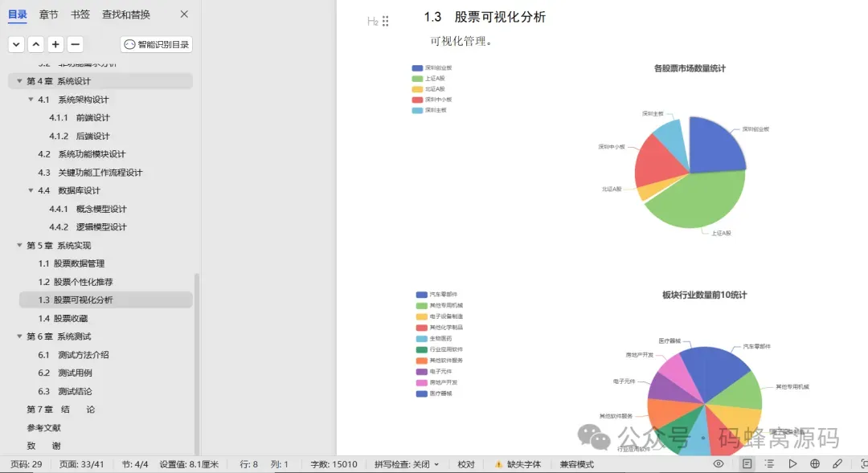868x473 pixels.
Task: Click the 各股票市场数量统计 chart title
Action: coord(690,68)
